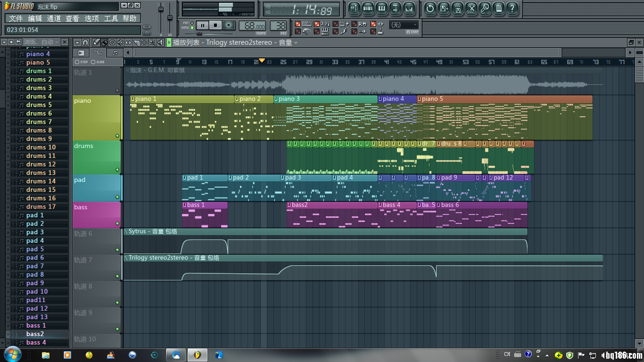Image resolution: width=644 pixels, height=362 pixels.
Task: Expand the pad 1 browser item
Action: click(8, 215)
